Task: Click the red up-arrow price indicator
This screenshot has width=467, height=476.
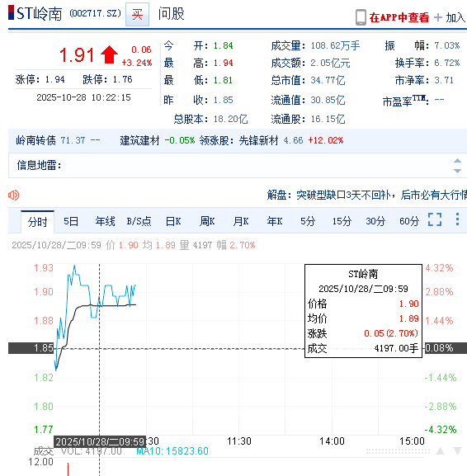Action: (x=109, y=54)
